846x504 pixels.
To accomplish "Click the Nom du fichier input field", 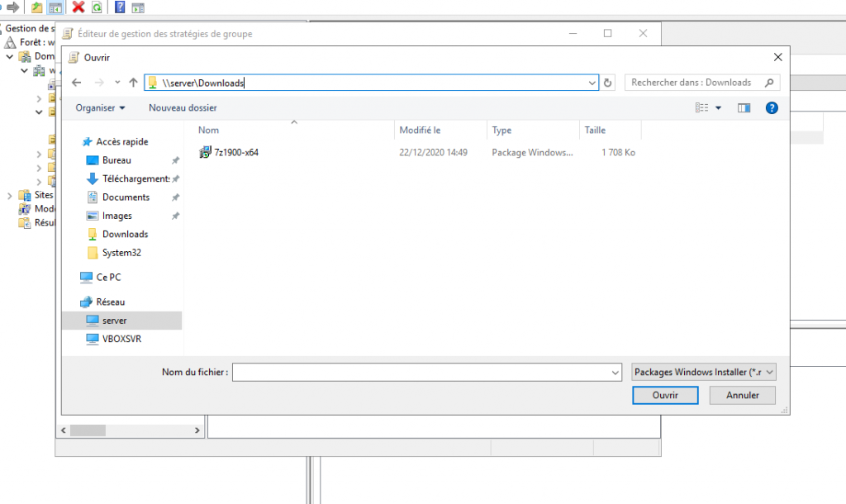I will pyautogui.click(x=421, y=373).
